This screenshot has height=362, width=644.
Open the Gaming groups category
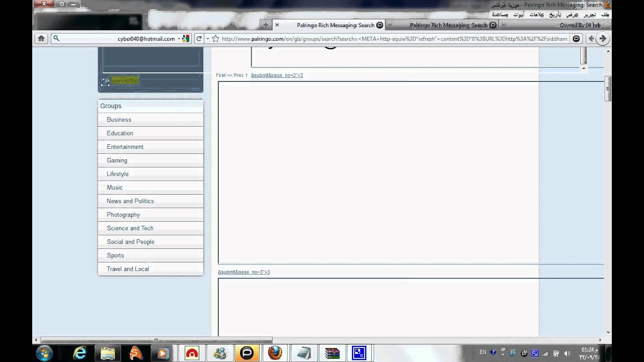click(x=150, y=160)
